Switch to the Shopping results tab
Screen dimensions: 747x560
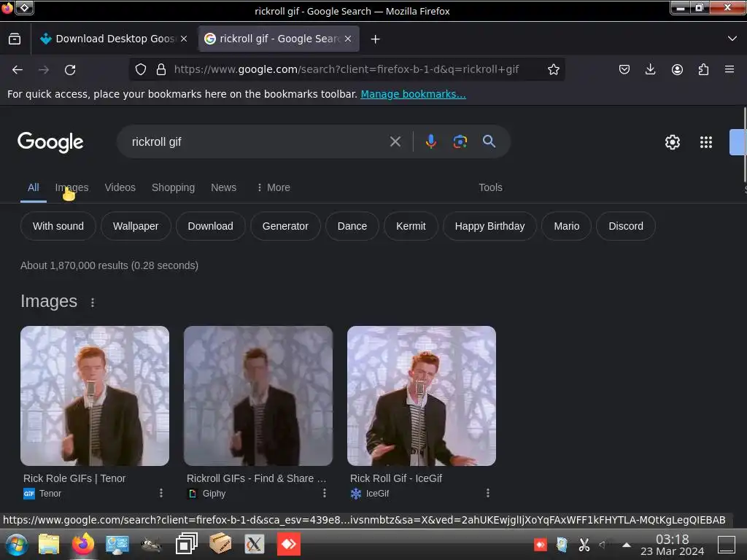173,187
